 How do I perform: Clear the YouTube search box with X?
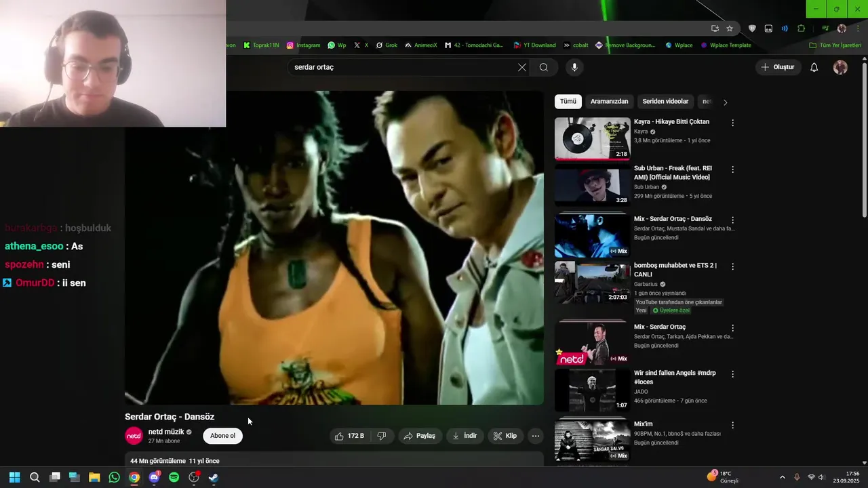pos(521,67)
